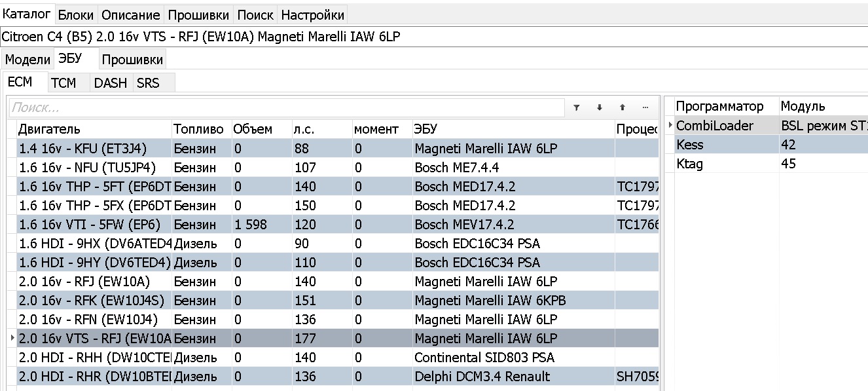Click the filter funnel icon beside search

576,107
